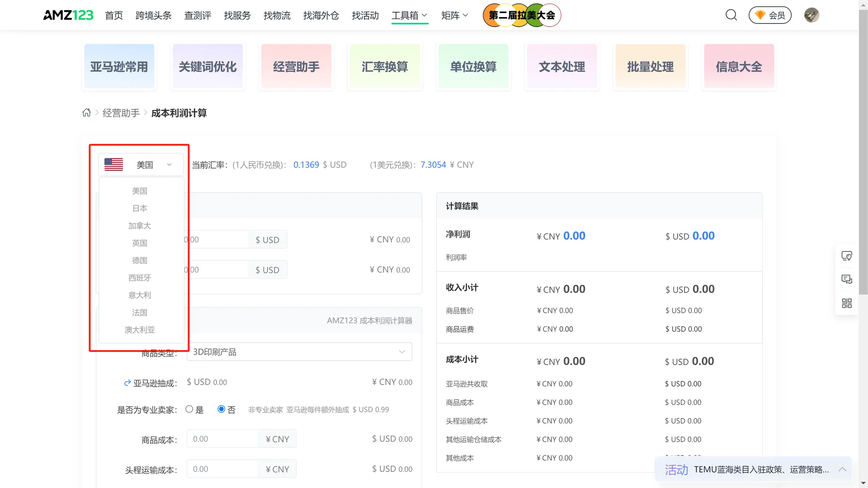The width and height of the screenshot is (868, 488).
Task: Open the TEMU蓝海类目 activity notice
Action: (x=761, y=469)
